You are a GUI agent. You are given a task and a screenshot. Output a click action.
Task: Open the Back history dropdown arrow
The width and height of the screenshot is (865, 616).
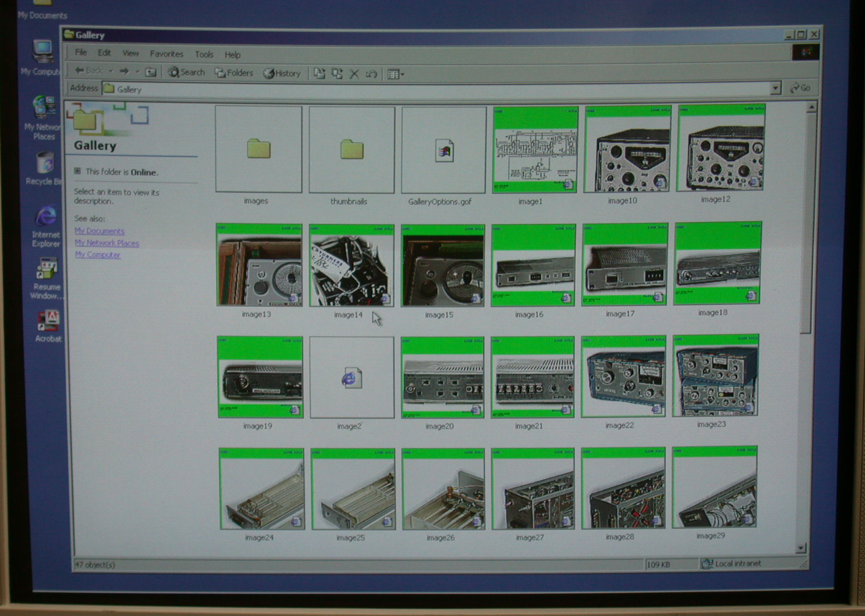[110, 71]
